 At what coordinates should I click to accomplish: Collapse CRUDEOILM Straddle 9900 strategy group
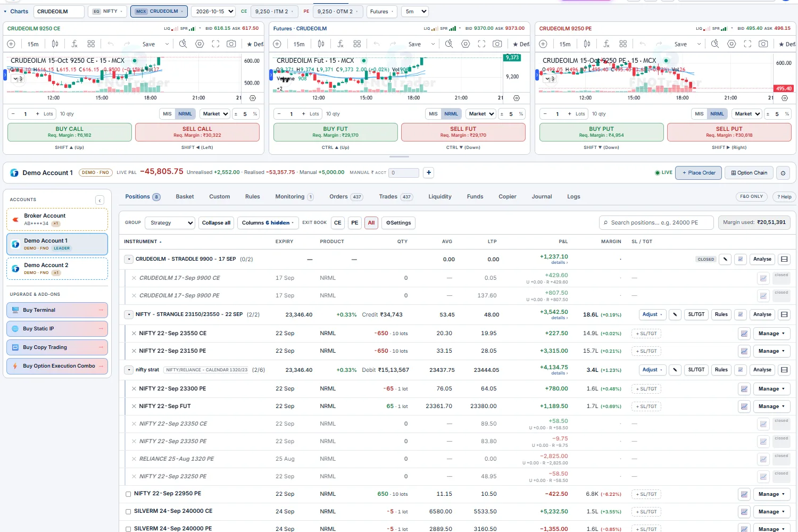[x=128, y=259]
